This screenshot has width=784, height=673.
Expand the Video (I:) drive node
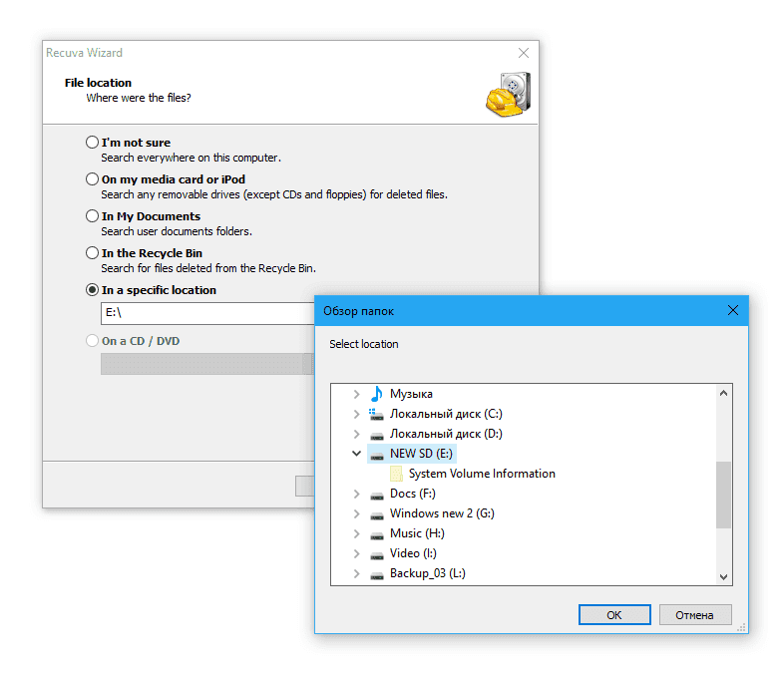[356, 554]
